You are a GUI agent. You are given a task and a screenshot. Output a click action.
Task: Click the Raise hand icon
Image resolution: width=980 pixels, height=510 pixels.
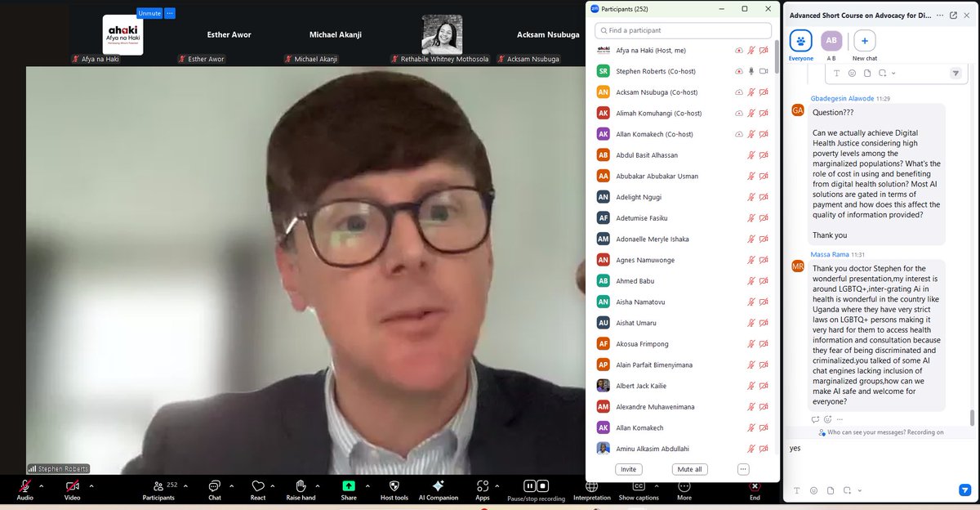coord(301,485)
